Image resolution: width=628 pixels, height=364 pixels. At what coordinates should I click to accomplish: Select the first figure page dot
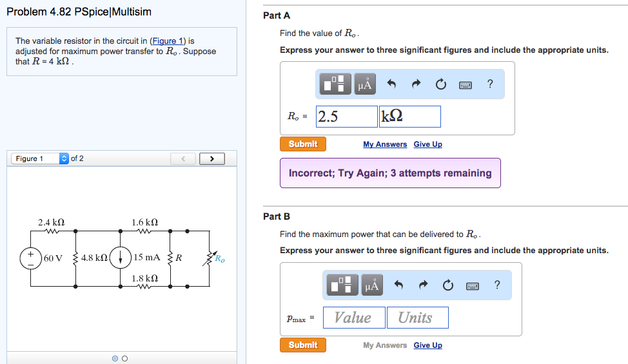click(x=115, y=358)
